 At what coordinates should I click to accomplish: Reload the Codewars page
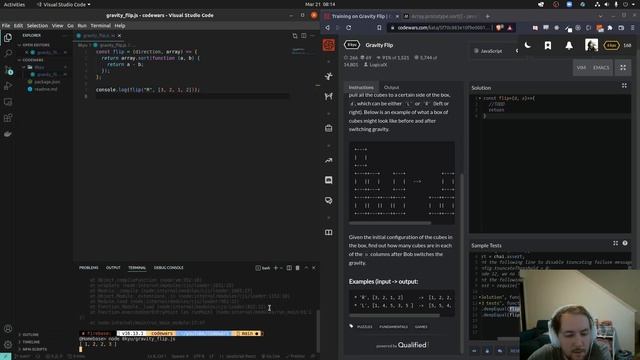[349, 28]
